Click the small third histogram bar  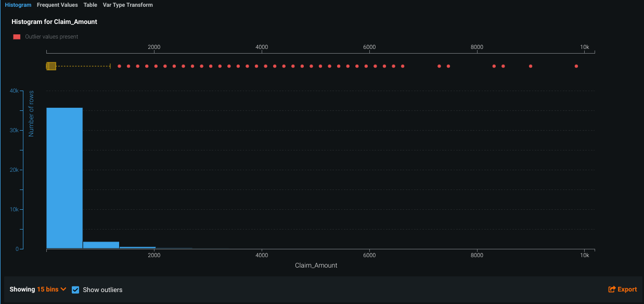[x=137, y=248]
